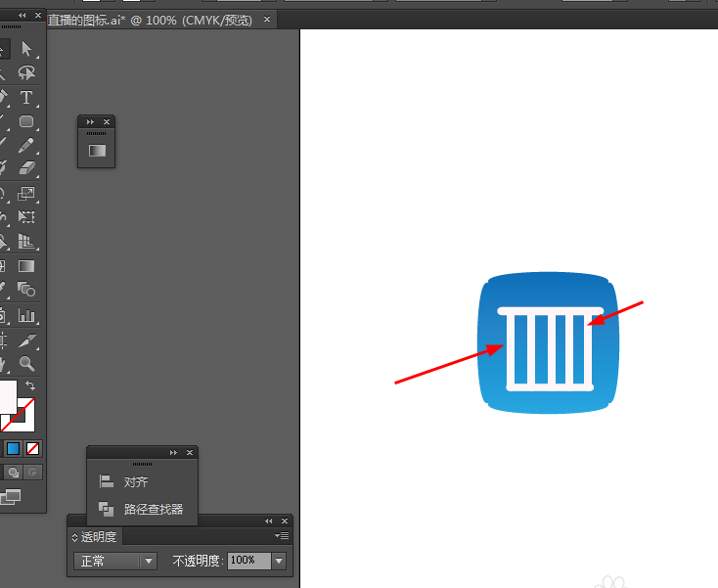
Task: Select the Perspective Grid tool
Action: [x=26, y=241]
